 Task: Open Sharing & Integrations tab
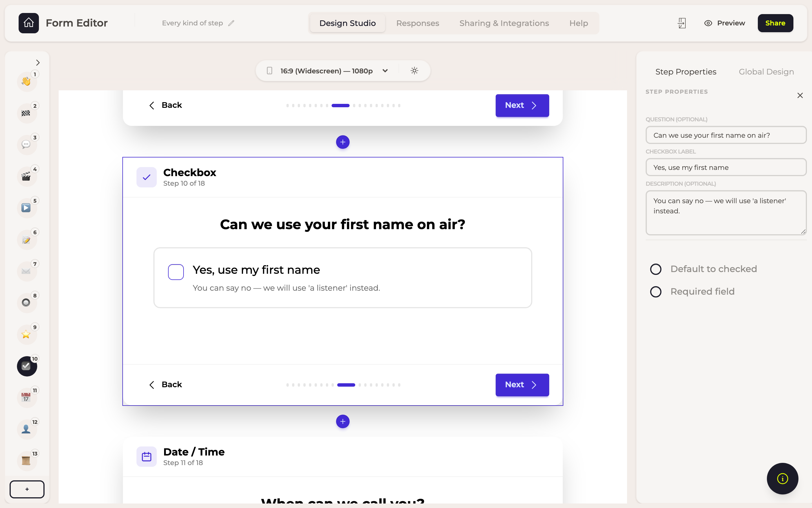coord(504,23)
